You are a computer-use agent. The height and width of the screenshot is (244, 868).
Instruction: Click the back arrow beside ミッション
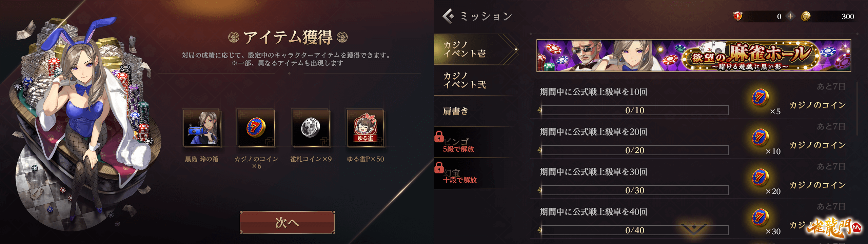448,16
